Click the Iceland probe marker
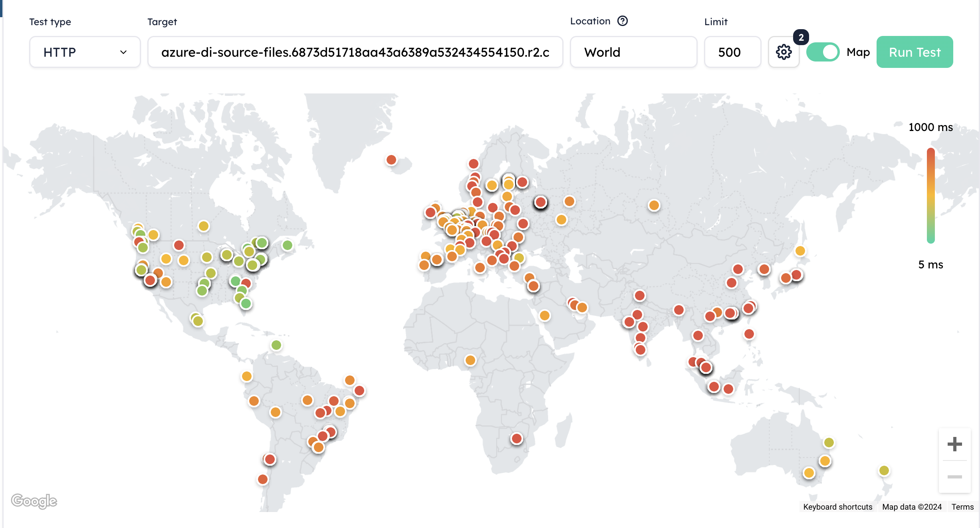 (391, 160)
